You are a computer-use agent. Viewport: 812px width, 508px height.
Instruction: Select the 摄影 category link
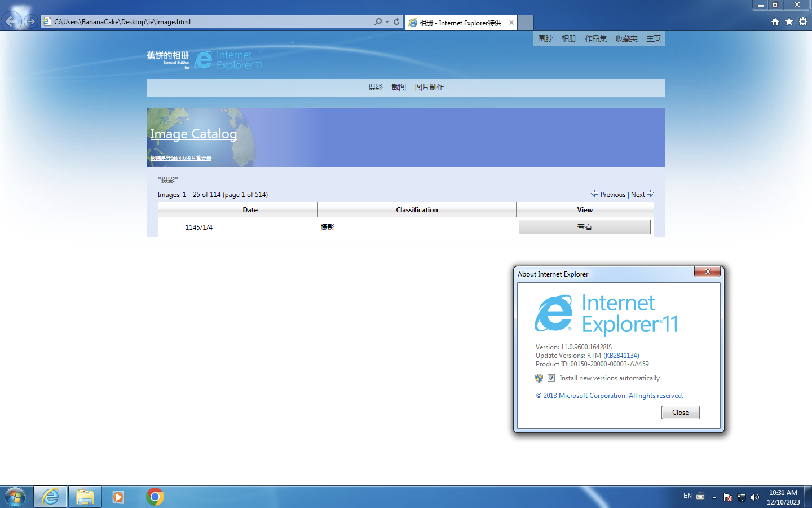[x=375, y=87]
